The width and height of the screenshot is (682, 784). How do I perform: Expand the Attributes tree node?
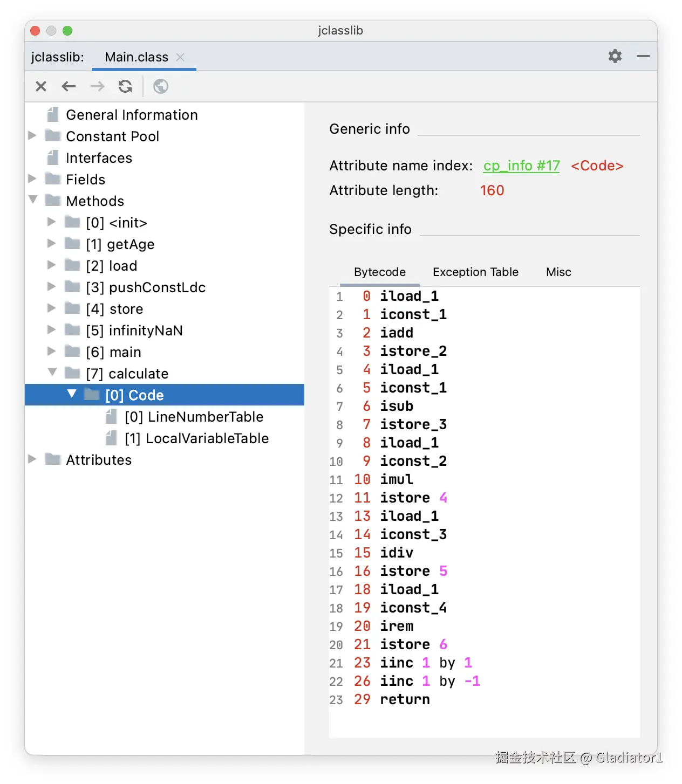point(32,459)
